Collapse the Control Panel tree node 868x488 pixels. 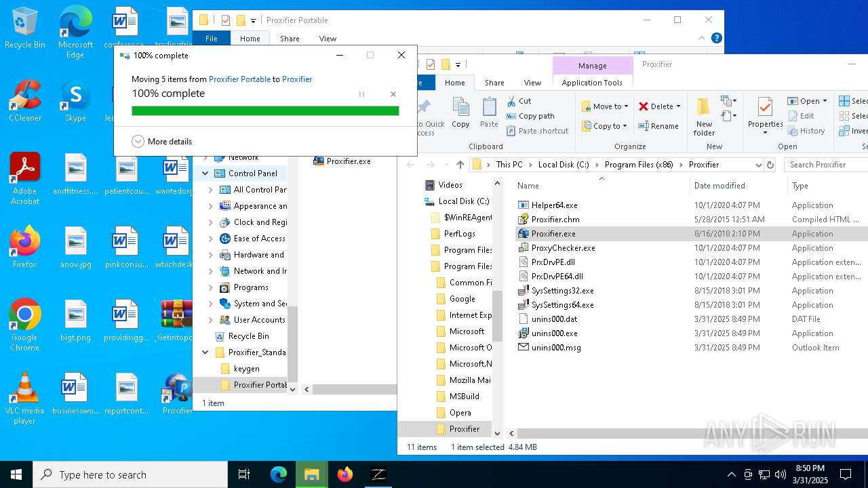(x=205, y=174)
